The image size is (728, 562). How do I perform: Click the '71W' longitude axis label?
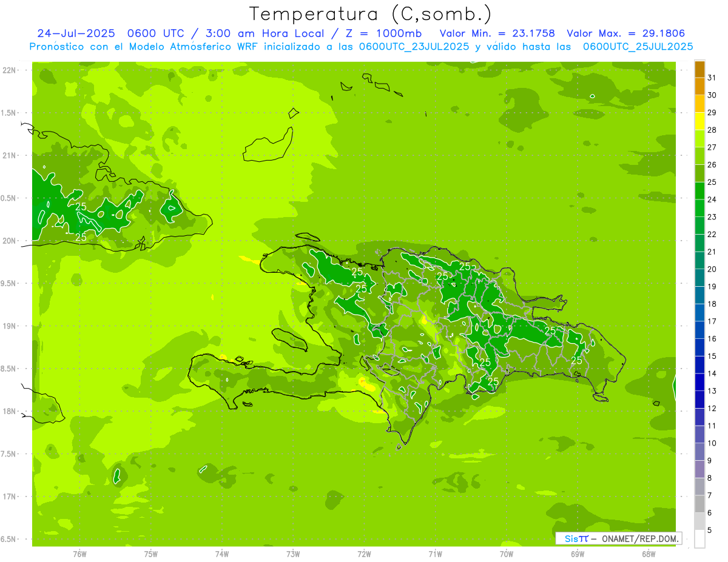435,554
